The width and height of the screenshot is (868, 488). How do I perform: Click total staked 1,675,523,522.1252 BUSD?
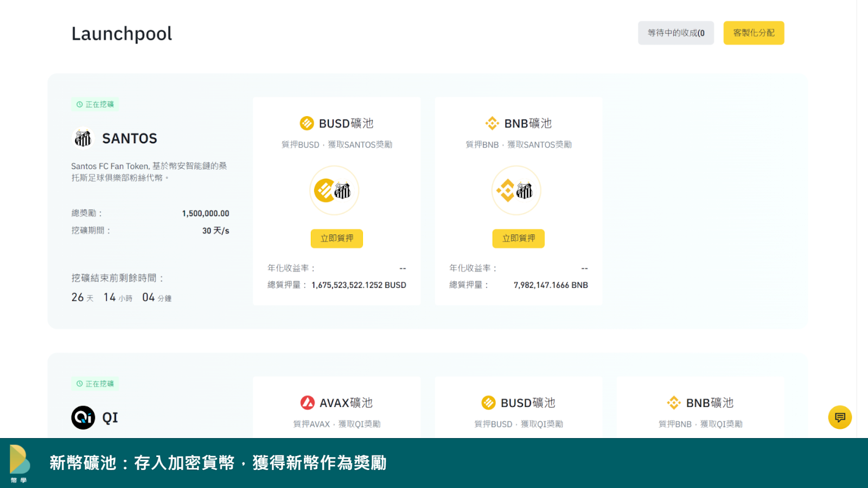(x=359, y=285)
